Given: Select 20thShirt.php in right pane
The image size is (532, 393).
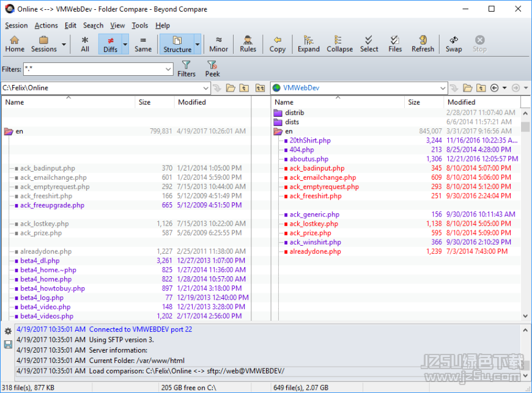Looking at the screenshot, I should (x=310, y=141).
